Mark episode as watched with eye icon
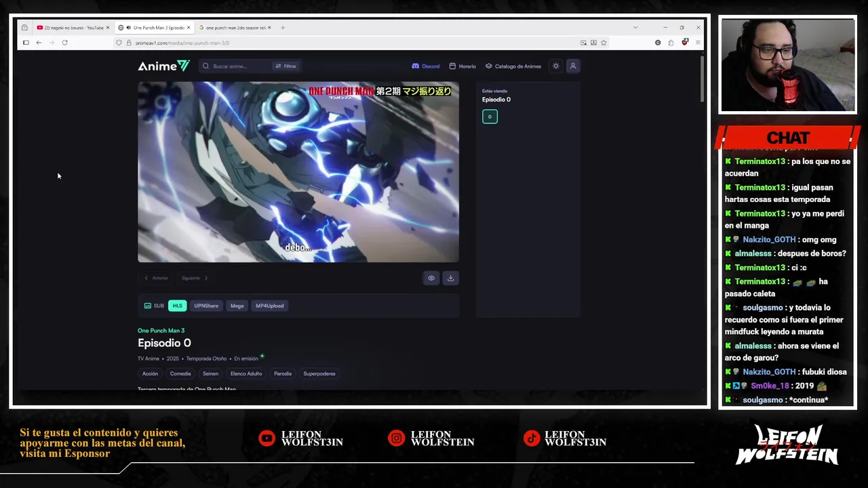This screenshot has height=488, width=868. pyautogui.click(x=431, y=278)
